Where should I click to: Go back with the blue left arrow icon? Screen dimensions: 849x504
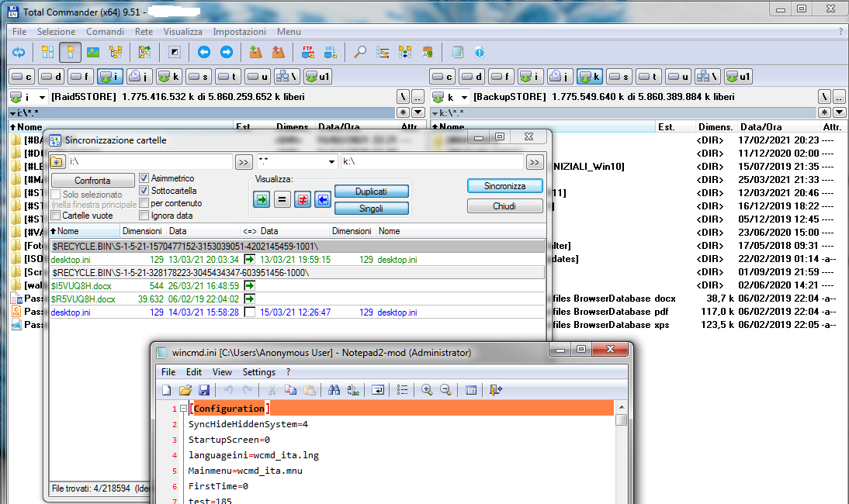click(203, 53)
